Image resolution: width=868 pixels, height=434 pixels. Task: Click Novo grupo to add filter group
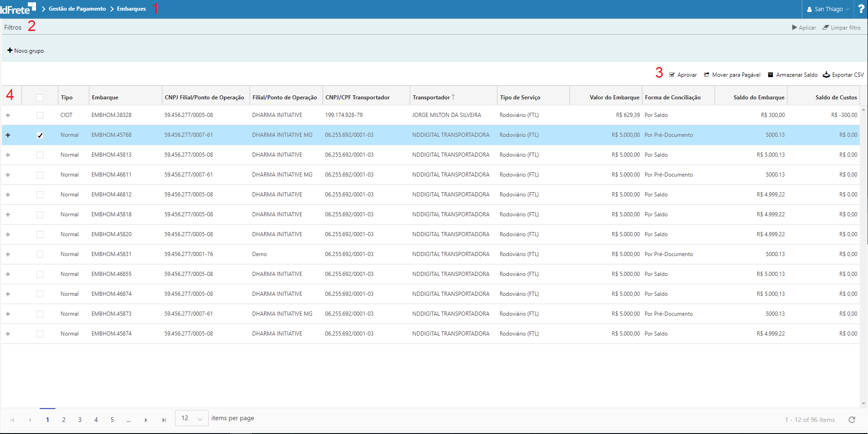pyautogui.click(x=26, y=51)
